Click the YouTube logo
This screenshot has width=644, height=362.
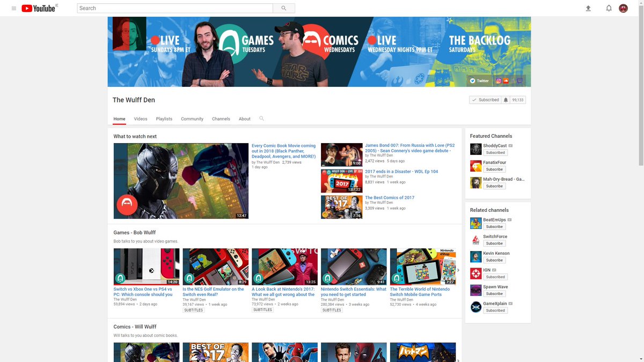click(39, 9)
